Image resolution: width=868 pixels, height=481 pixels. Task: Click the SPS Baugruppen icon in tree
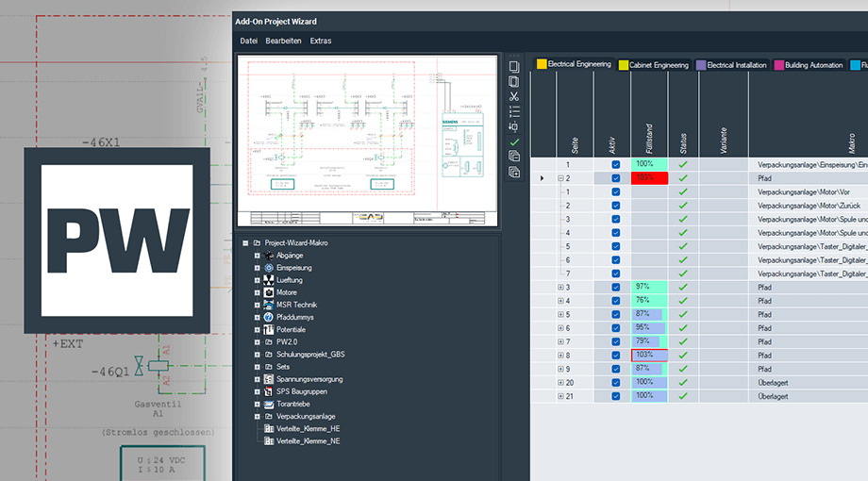coord(269,390)
